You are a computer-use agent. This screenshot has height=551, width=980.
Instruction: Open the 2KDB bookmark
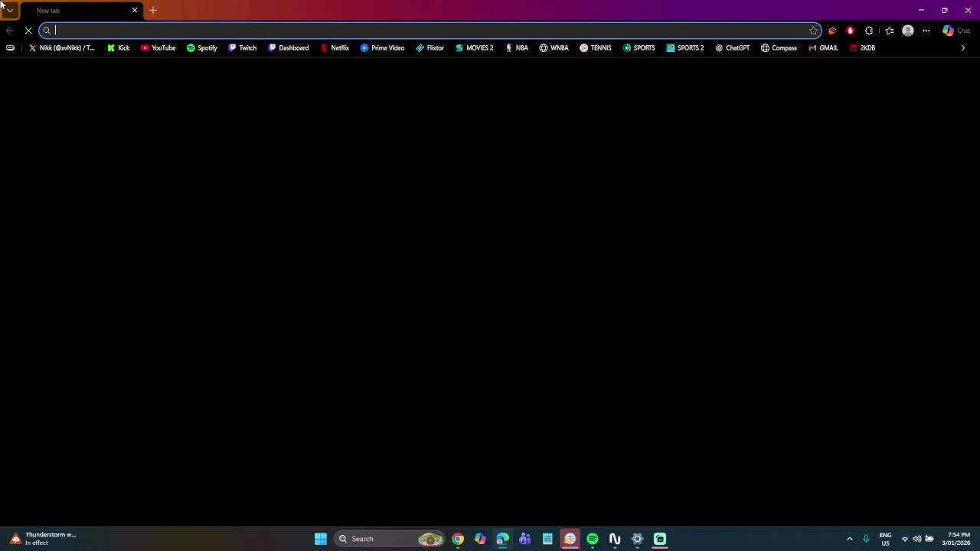(862, 47)
